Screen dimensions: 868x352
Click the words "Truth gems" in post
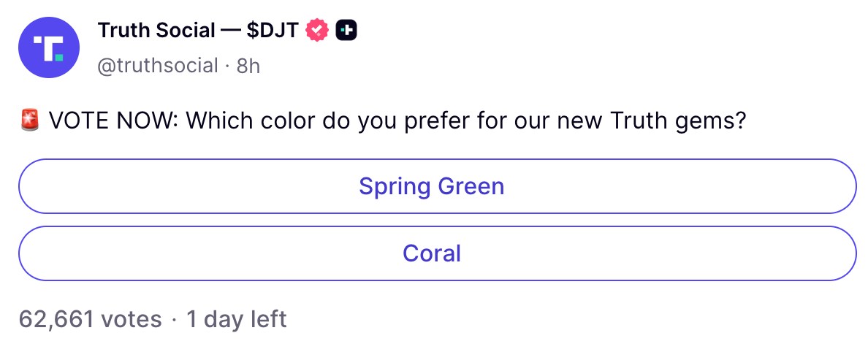[x=670, y=120]
